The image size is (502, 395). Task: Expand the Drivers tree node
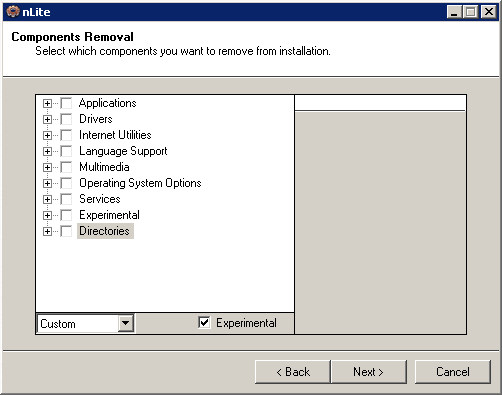pyautogui.click(x=47, y=119)
